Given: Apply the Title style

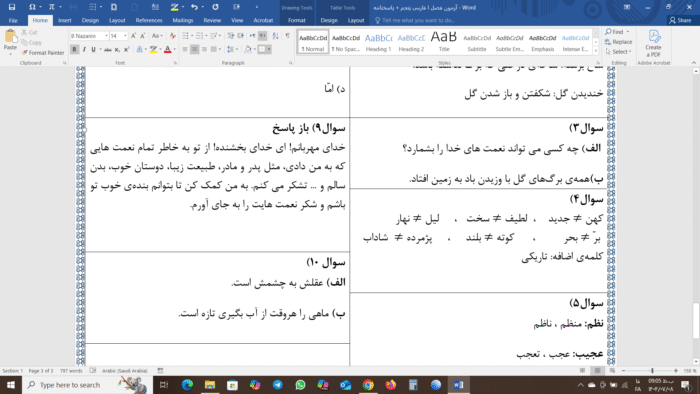Looking at the screenshot, I should coord(444,42).
